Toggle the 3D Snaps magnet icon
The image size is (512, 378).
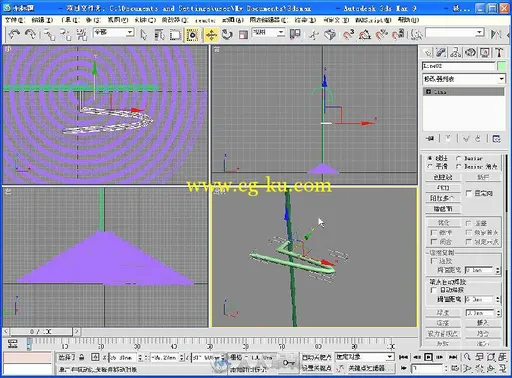(348, 34)
